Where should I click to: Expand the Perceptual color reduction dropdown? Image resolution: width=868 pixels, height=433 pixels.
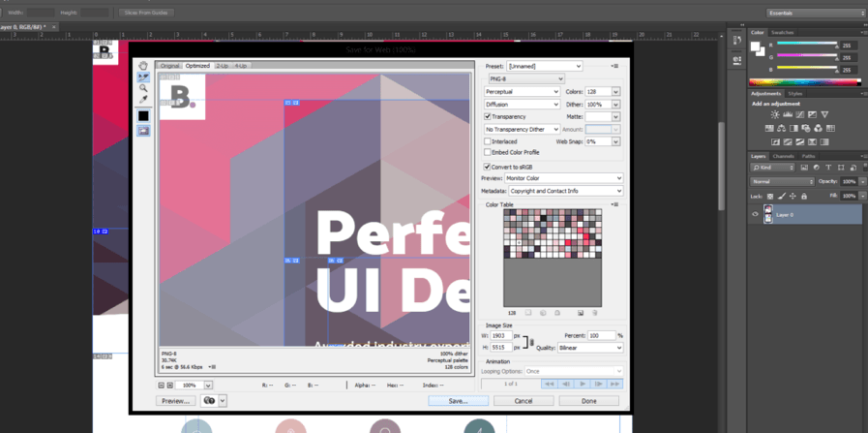[x=523, y=91]
